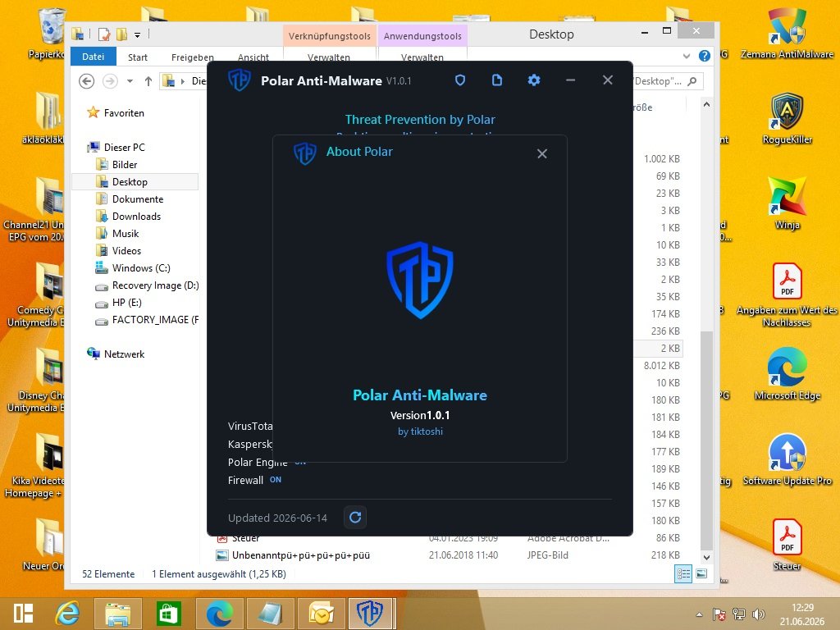Viewport: 840px width, 630px height.
Task: Open recent locations dropdown in Explorer
Action: (x=130, y=81)
